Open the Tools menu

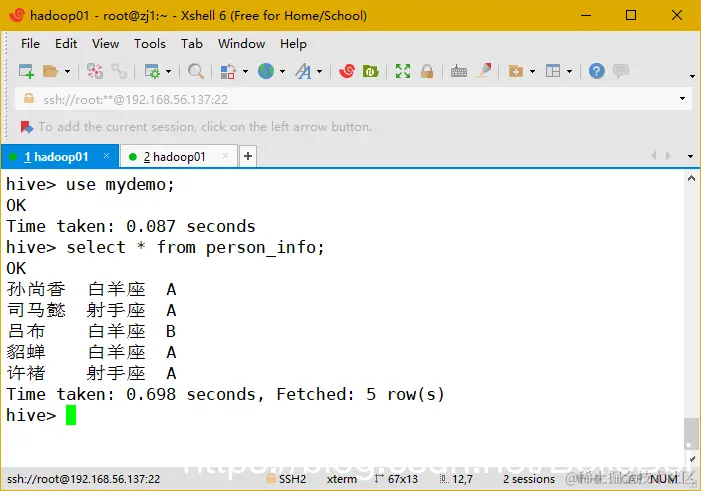tap(150, 44)
